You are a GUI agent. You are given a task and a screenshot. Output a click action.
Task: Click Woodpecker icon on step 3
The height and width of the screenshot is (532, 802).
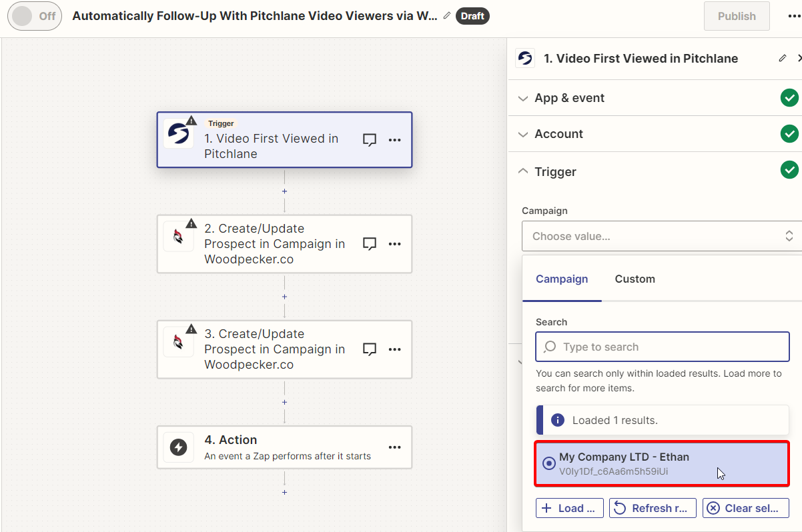point(178,342)
